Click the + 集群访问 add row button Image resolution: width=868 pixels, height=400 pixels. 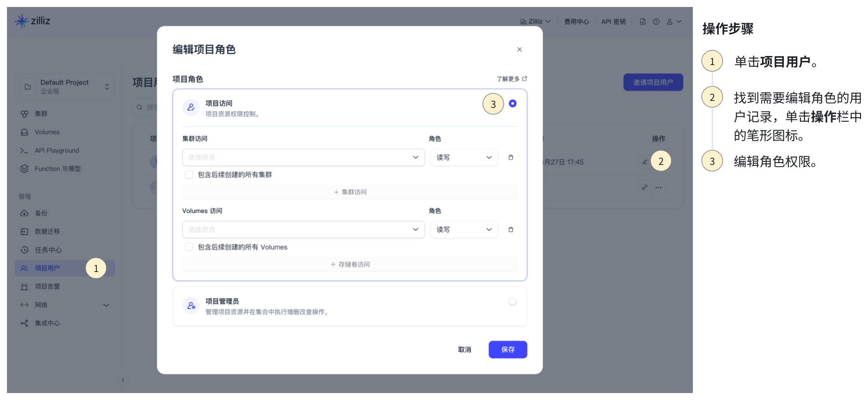click(x=350, y=192)
